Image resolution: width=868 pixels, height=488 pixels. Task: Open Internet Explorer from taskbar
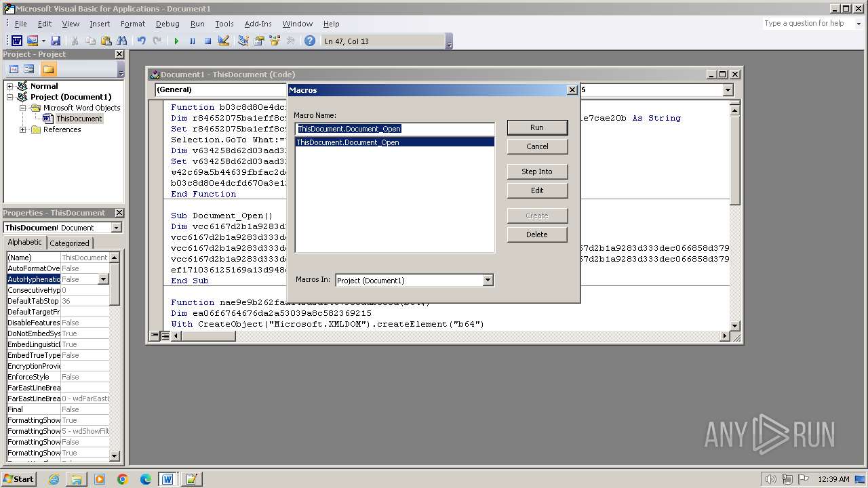54,479
